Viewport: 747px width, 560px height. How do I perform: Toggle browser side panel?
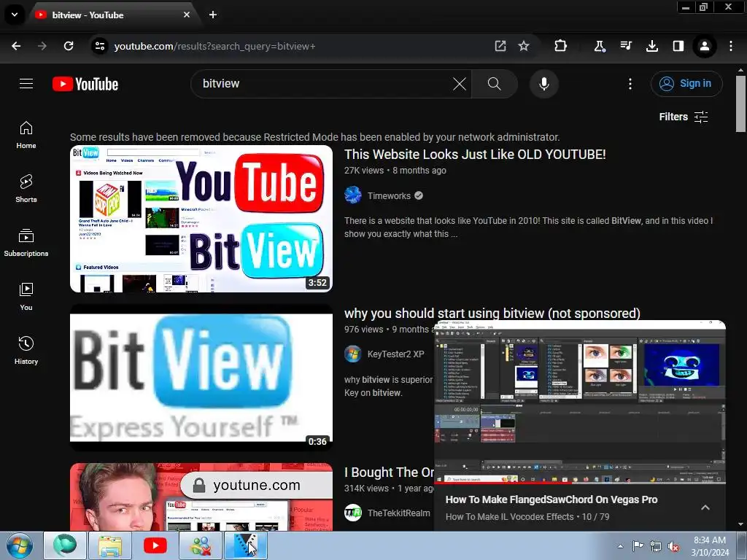(x=678, y=46)
